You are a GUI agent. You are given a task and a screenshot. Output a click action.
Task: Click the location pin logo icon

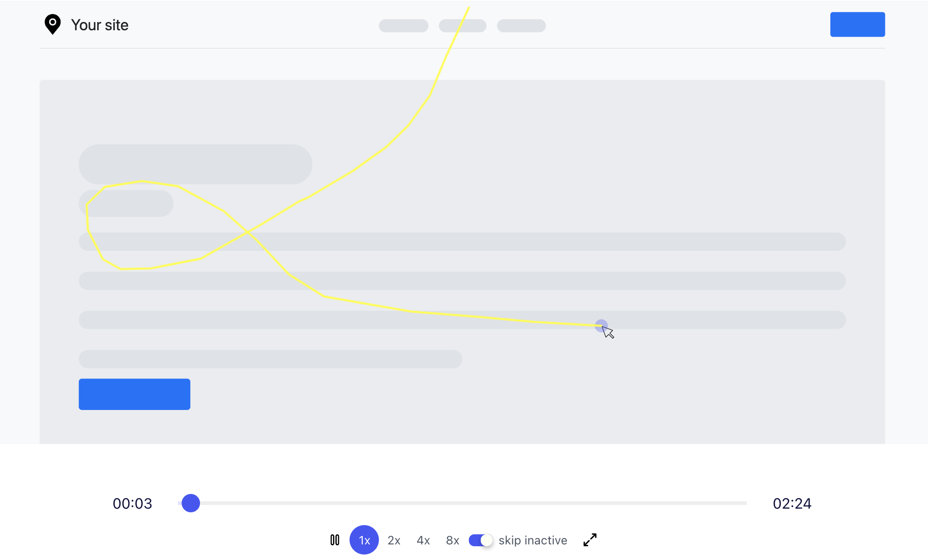click(53, 24)
